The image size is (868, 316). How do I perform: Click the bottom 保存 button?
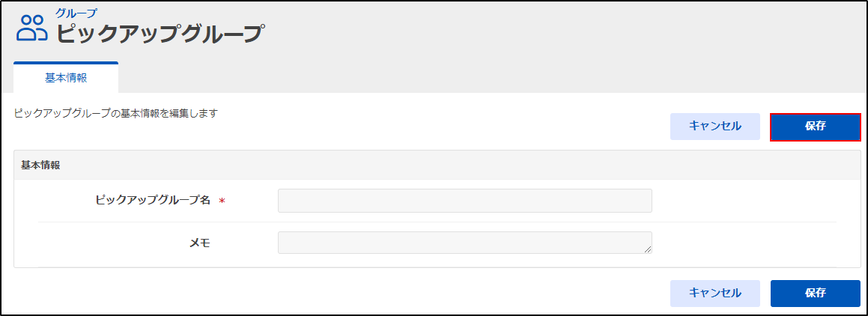[x=816, y=293]
